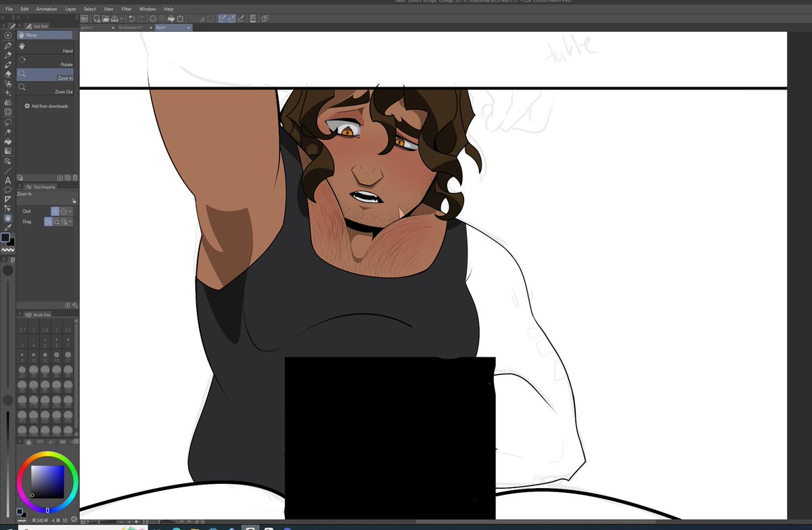Select the Fill bucket tool in tool palette
812x530 pixels.
8,141
